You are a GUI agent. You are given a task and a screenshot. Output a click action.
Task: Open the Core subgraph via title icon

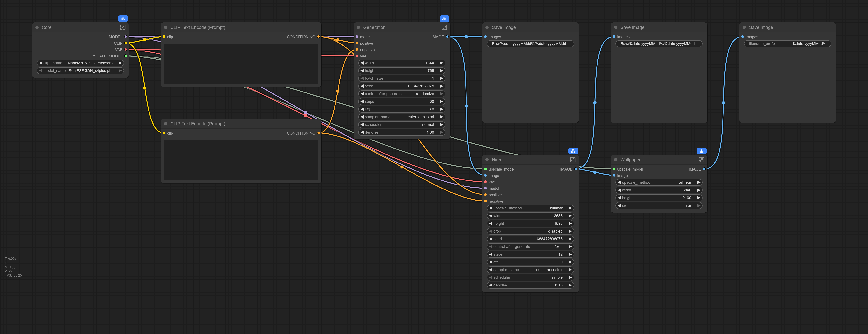(123, 27)
